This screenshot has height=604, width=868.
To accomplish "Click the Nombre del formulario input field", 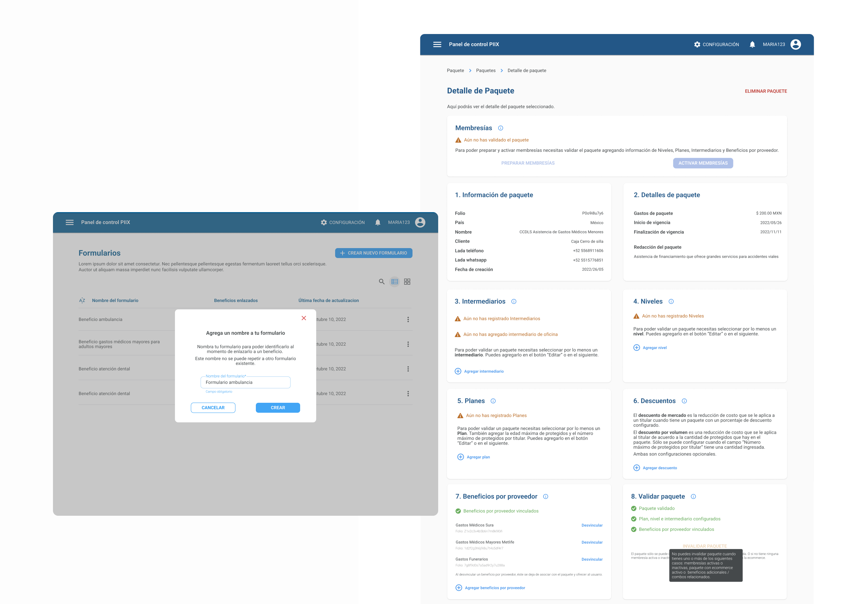I will point(245,383).
